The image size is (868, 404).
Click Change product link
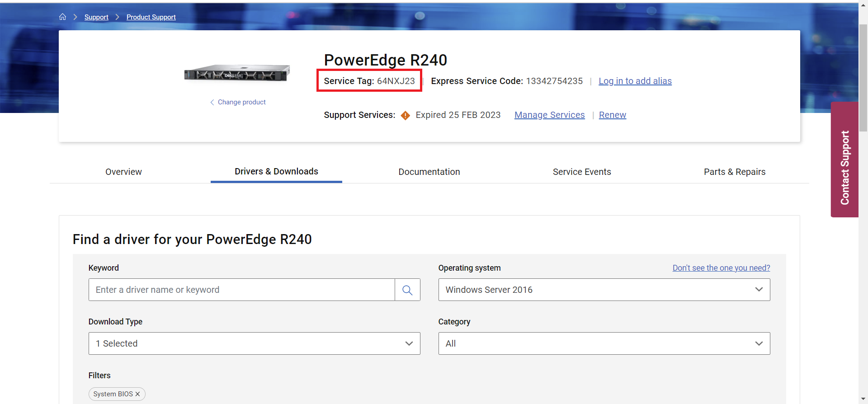238,102
